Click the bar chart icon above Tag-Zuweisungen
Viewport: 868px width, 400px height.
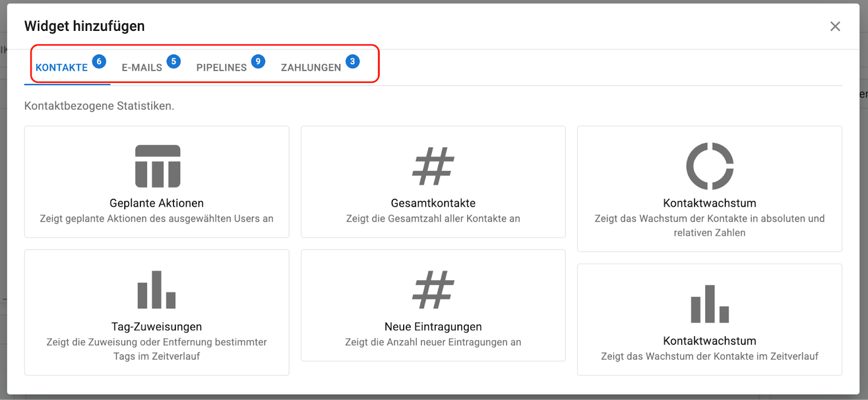(157, 289)
